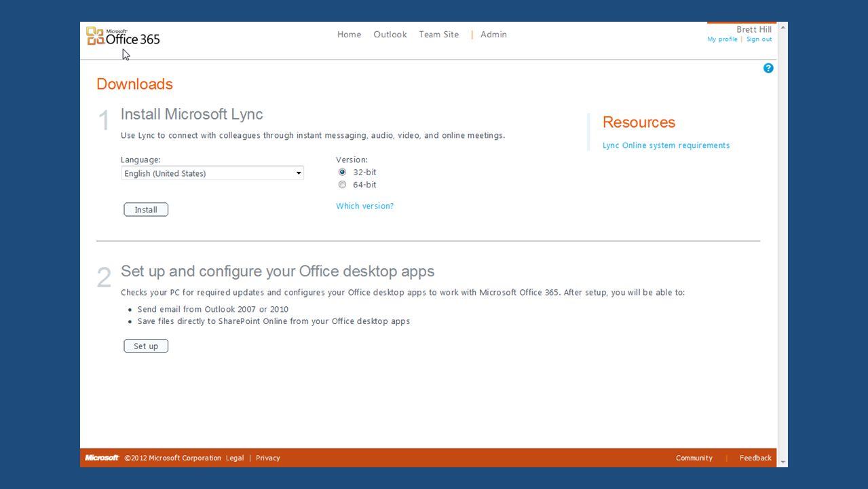Click the Downloads page heading
The image size is (868, 489).
point(134,84)
